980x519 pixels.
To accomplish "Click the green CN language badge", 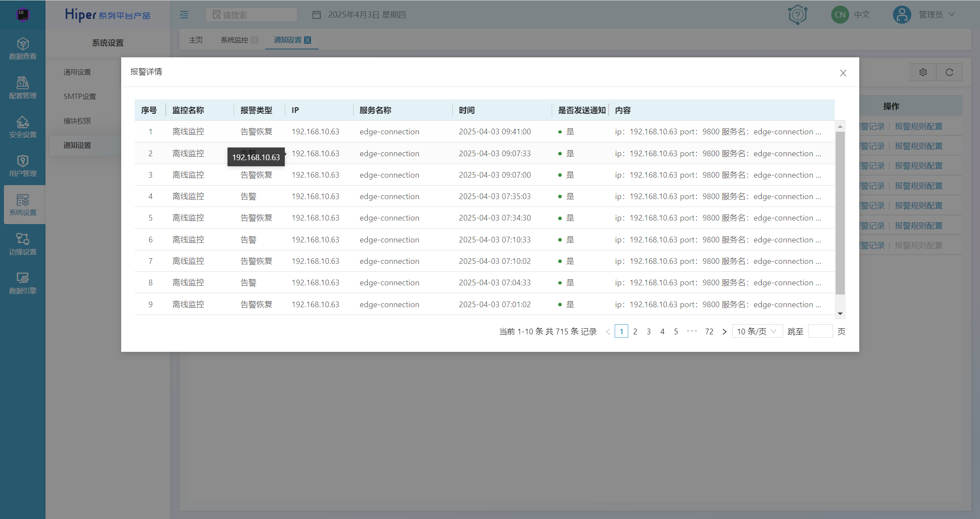I will coord(840,15).
